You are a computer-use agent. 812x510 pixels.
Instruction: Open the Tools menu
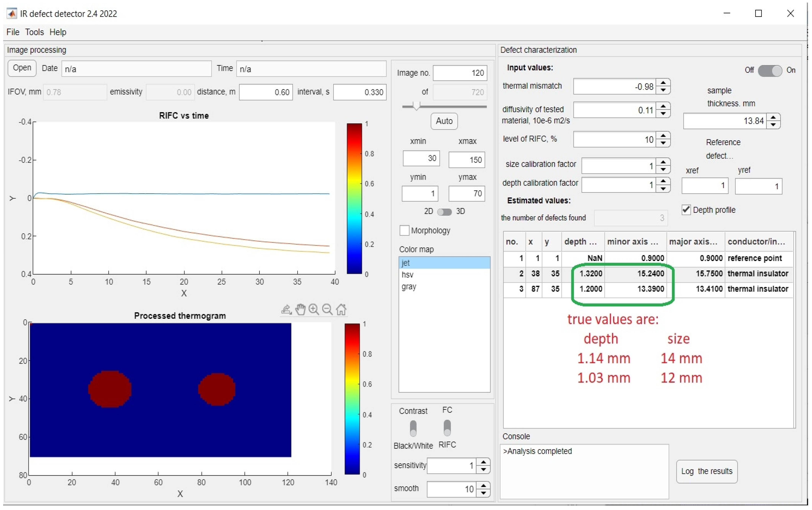click(x=34, y=32)
